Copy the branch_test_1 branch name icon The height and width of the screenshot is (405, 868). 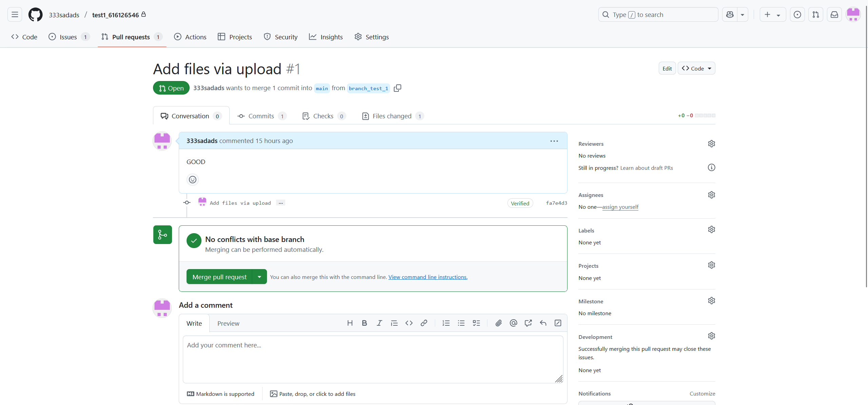point(398,88)
